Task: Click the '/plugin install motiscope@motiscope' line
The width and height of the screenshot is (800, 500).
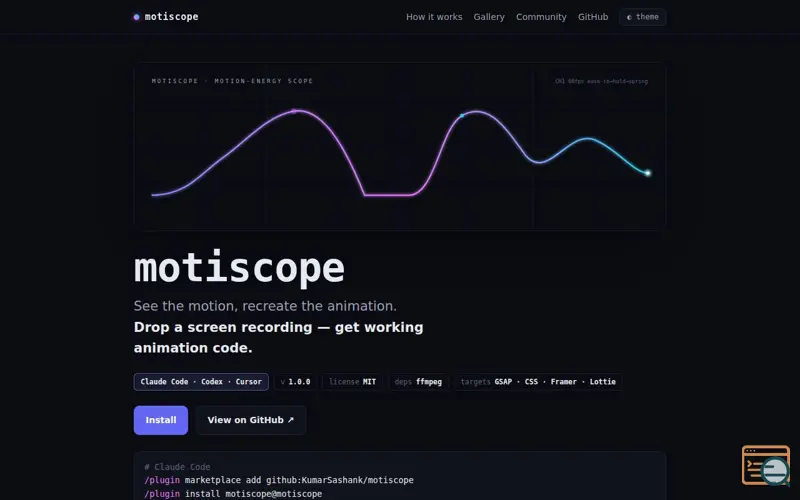Action: click(x=233, y=494)
